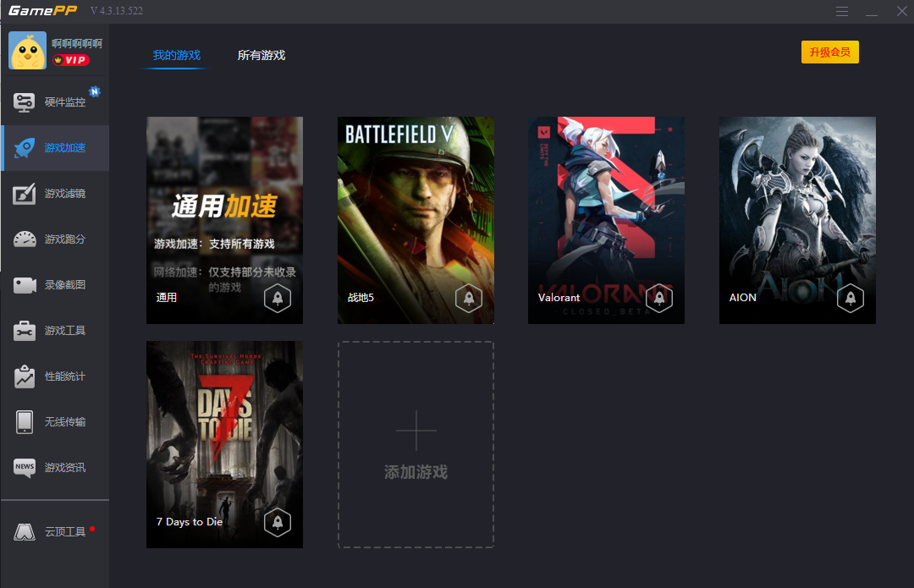Click the GamePP logo
The image size is (914, 588).
[43, 10]
